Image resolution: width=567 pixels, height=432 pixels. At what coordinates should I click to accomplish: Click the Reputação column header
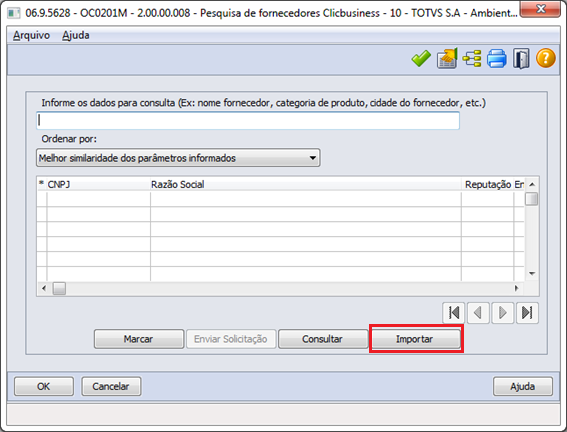(x=487, y=184)
